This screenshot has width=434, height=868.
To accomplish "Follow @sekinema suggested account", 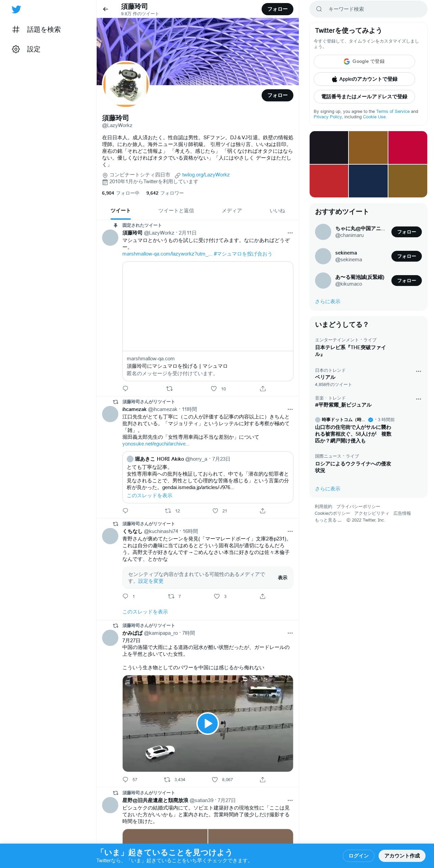I will click(406, 256).
